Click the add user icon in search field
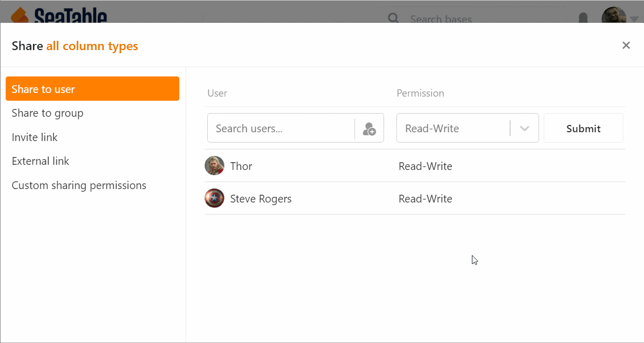644x343 pixels. [x=369, y=129]
